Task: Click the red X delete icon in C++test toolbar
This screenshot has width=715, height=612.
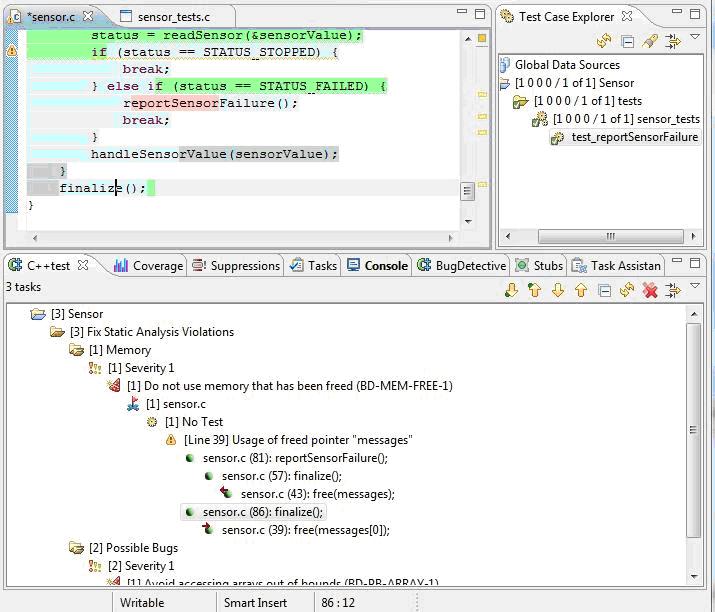Action: tap(650, 290)
